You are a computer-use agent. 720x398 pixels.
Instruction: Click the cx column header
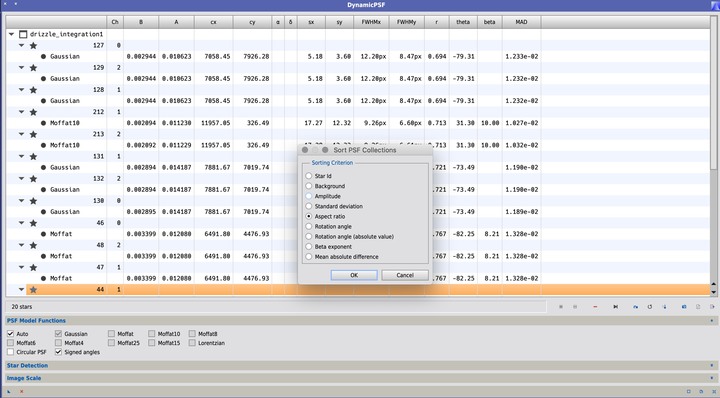214,22
